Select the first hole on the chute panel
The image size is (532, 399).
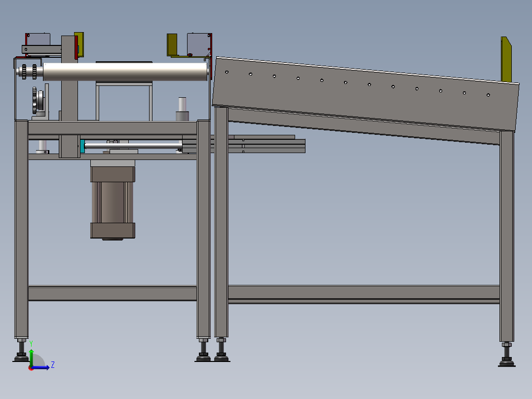pos(227,72)
